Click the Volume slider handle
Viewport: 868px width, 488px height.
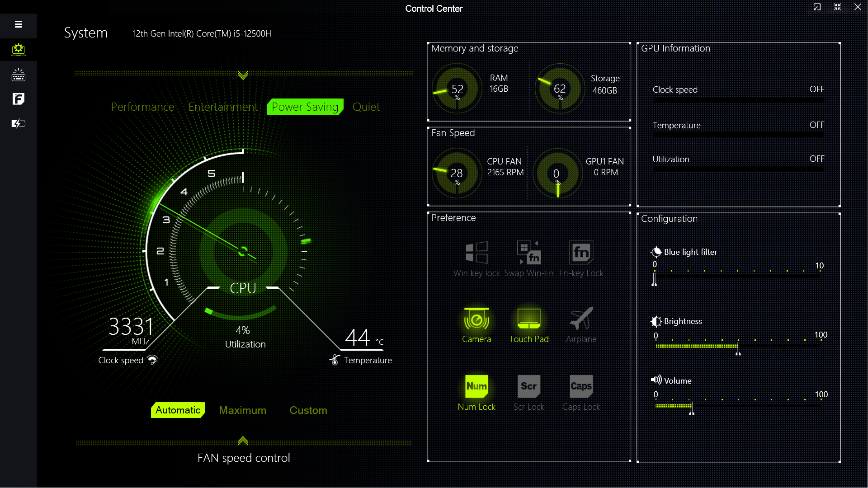point(691,408)
